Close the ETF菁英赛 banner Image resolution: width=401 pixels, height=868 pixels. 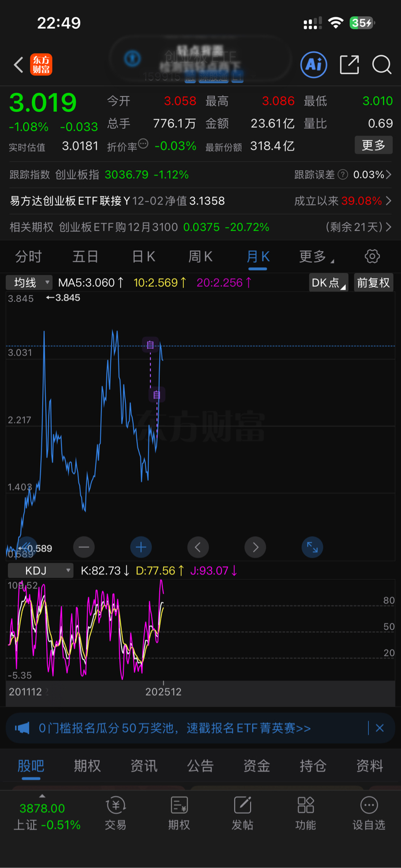tap(380, 728)
